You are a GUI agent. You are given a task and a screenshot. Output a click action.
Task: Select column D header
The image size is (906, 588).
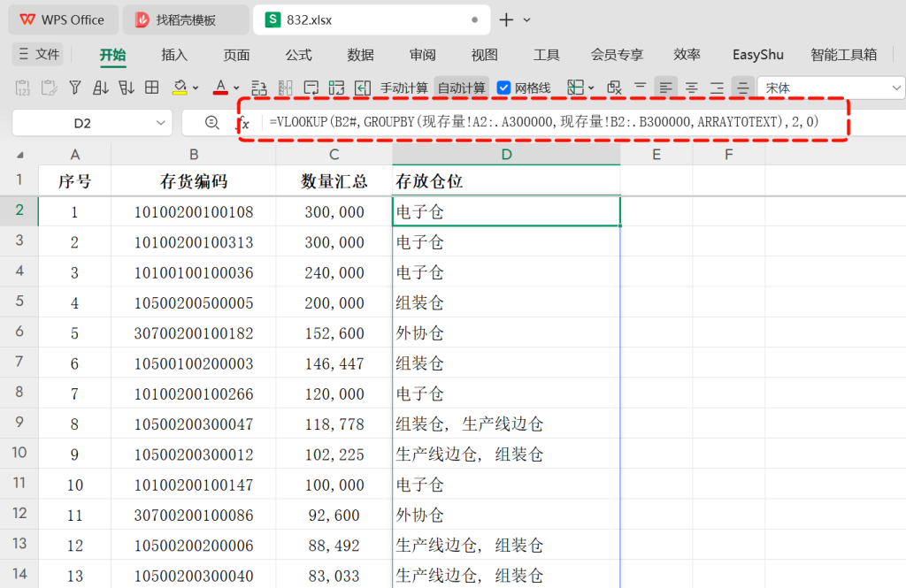[x=506, y=154]
